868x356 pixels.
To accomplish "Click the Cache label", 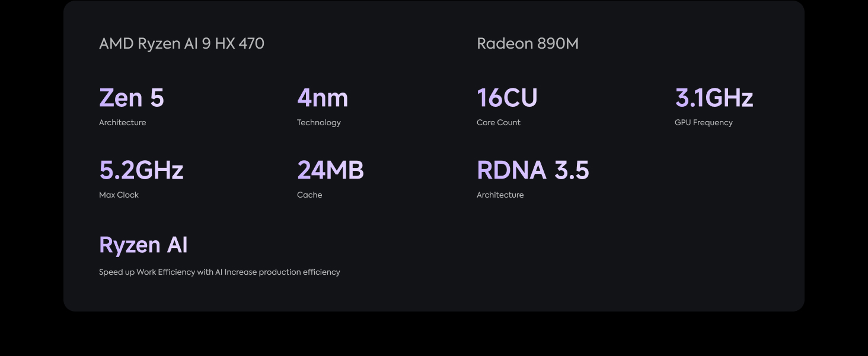I will coord(309,195).
